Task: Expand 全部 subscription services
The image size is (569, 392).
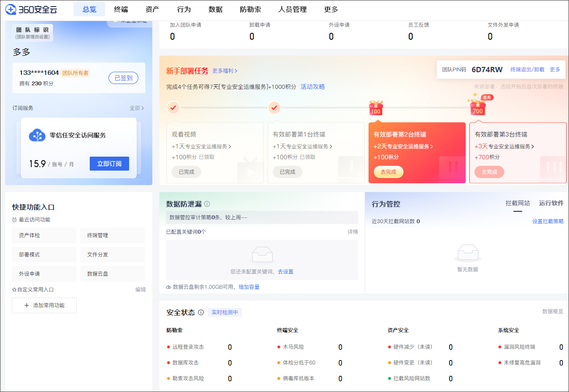Action: (137, 108)
